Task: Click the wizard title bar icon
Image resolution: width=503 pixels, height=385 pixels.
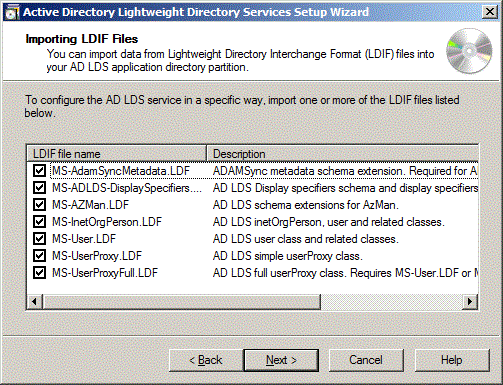Action: (11, 13)
